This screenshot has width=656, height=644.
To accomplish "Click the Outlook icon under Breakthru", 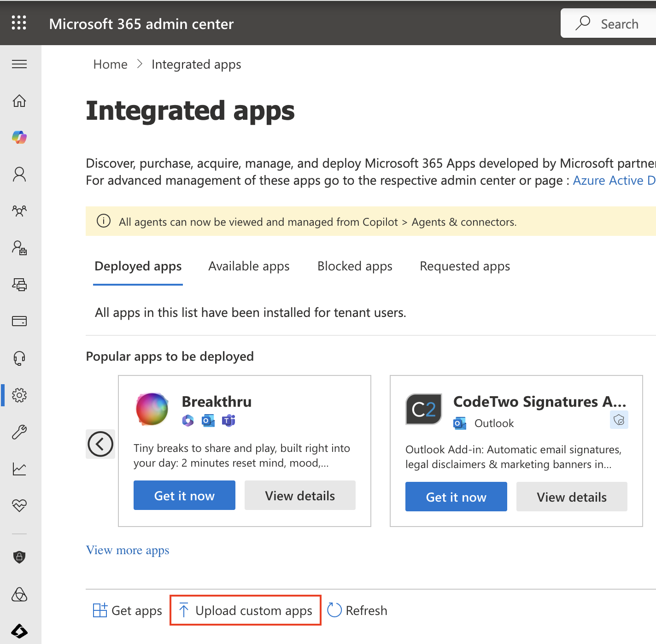I will pos(208,421).
